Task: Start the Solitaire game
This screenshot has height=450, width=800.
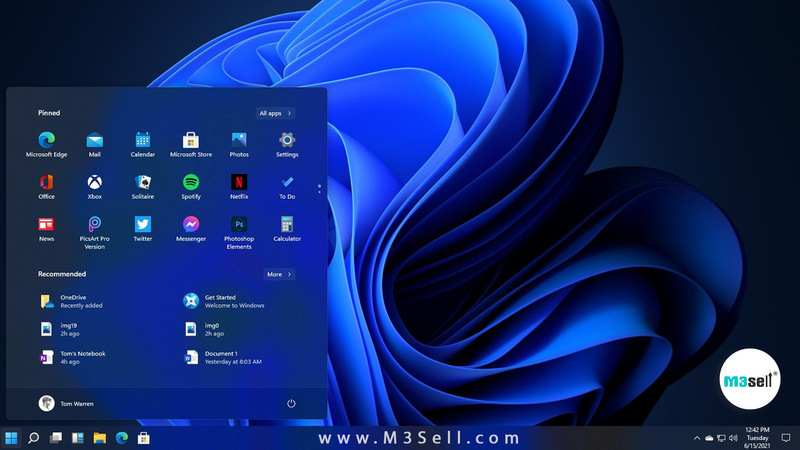Action: coord(143,187)
